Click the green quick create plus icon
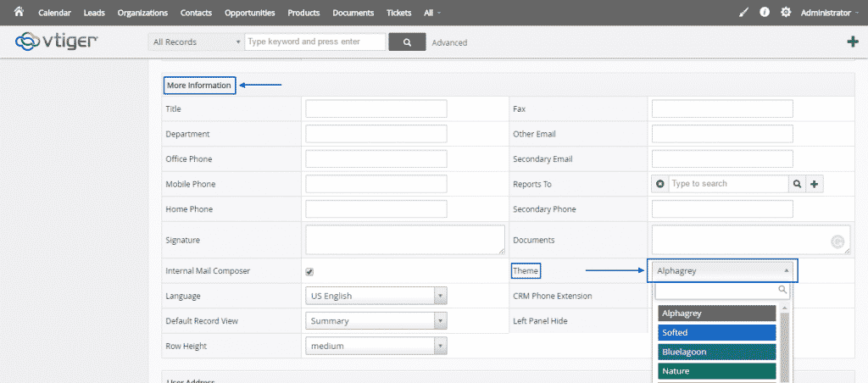The height and width of the screenshot is (383, 868). coord(853,42)
